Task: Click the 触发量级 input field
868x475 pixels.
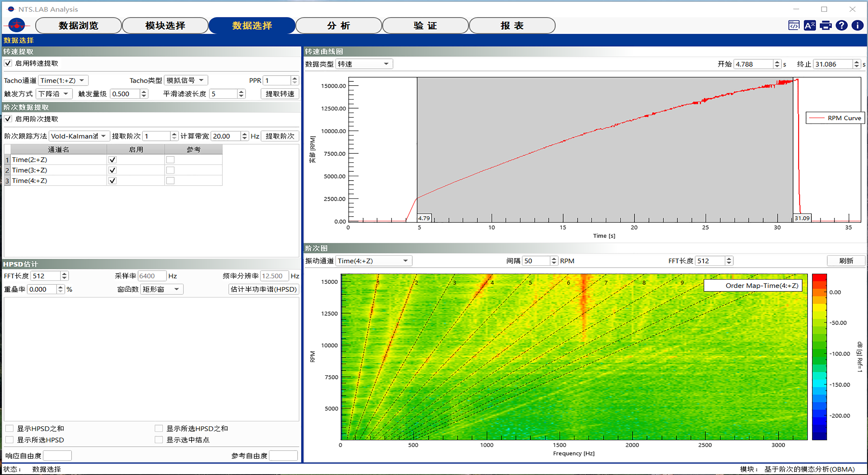Action: [125, 94]
